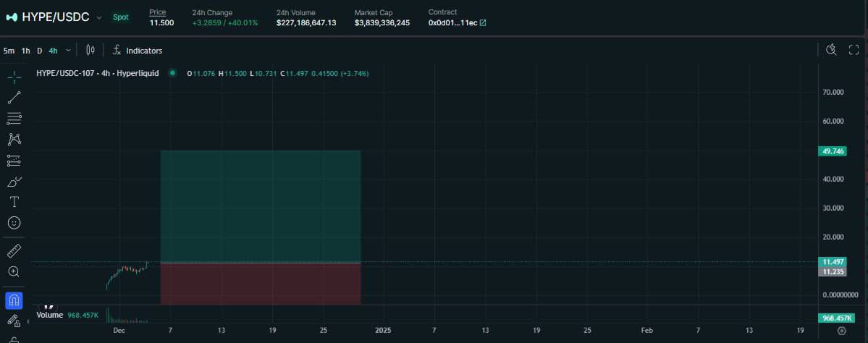Open the Fibonacci retracement tool
The image size is (868, 343).
[14, 118]
